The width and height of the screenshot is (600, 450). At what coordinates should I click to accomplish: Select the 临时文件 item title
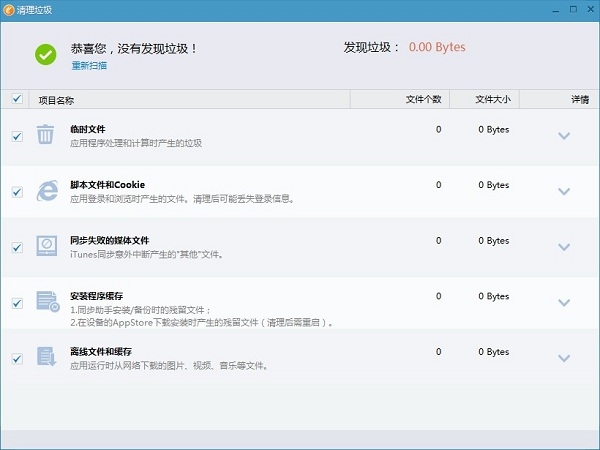click(x=88, y=129)
